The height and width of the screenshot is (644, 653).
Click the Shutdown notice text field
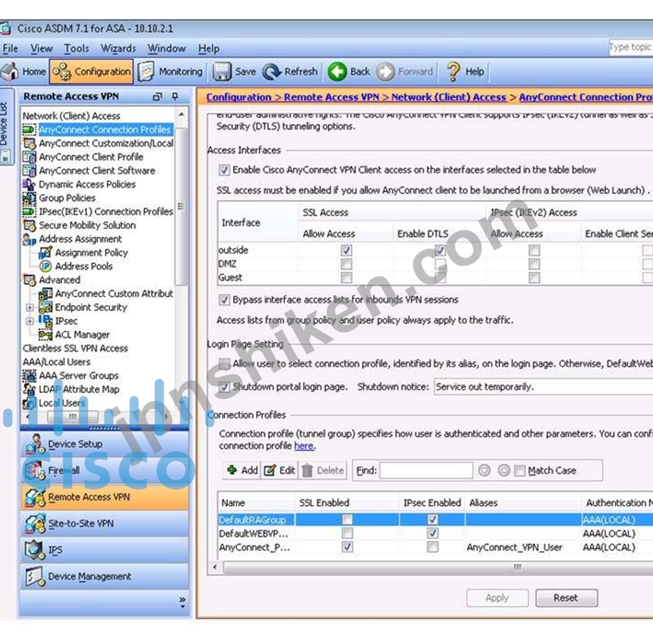click(543, 386)
